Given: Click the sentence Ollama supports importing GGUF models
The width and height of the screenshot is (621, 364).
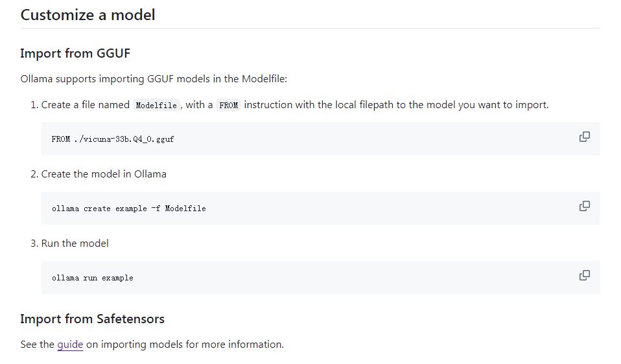Looking at the screenshot, I should click(x=154, y=79).
